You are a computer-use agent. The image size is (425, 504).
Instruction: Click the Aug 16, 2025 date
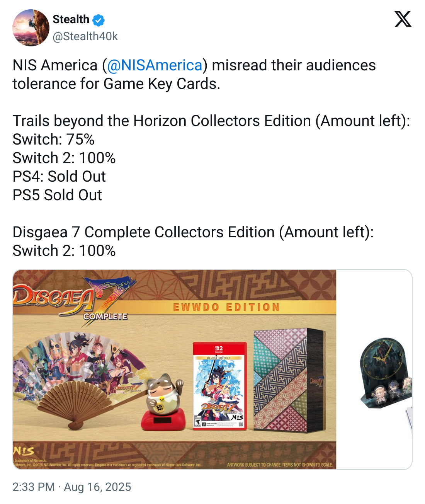[x=98, y=487]
